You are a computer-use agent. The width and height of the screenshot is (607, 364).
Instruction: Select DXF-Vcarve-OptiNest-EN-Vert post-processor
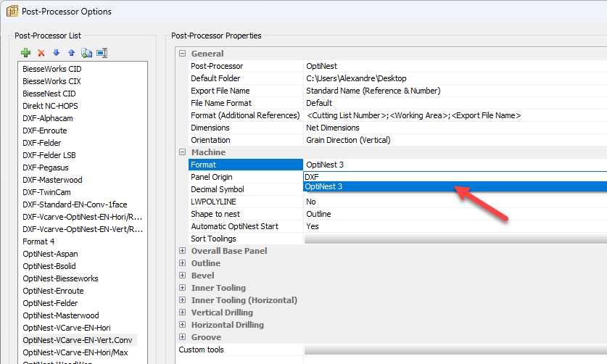83,229
